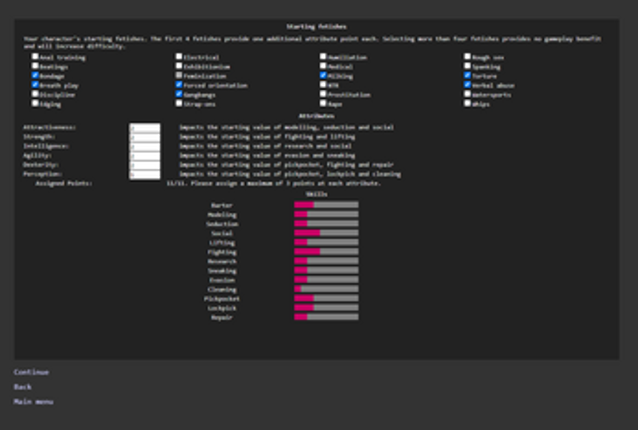Viewport: 638px width, 430px height.
Task: Click the Attractiveness points field
Action: point(145,128)
